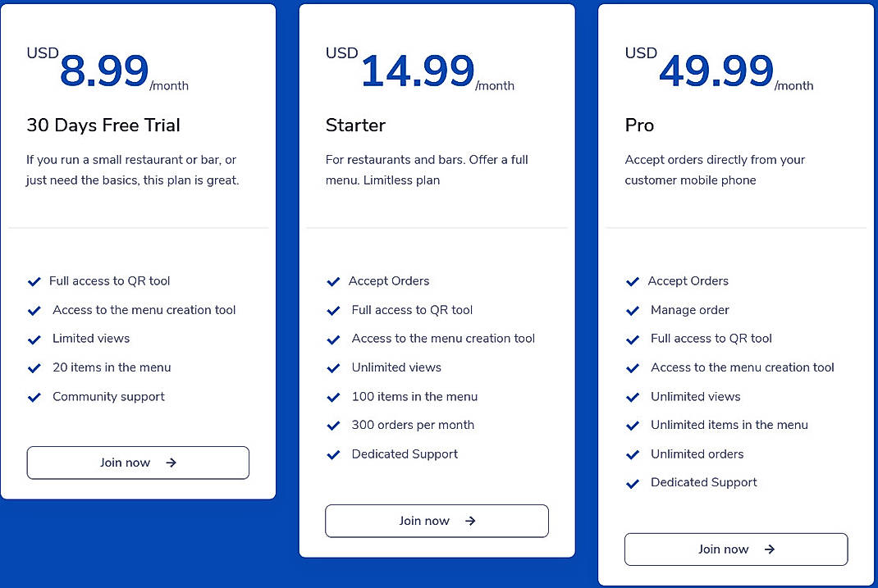Select the Pro plan title
The width and height of the screenshot is (878, 588).
click(638, 125)
